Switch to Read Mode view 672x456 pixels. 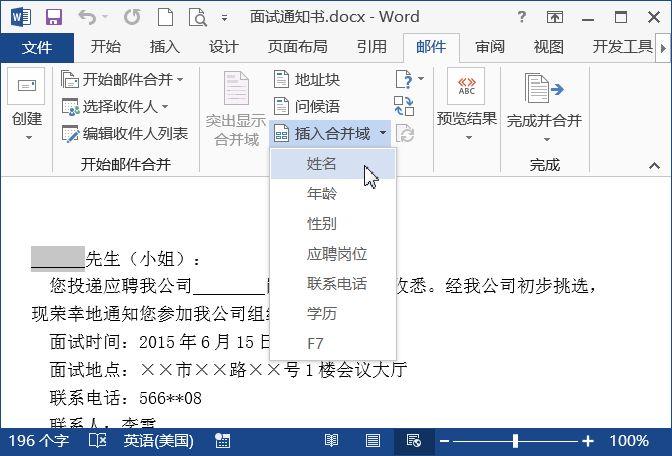[331, 441]
